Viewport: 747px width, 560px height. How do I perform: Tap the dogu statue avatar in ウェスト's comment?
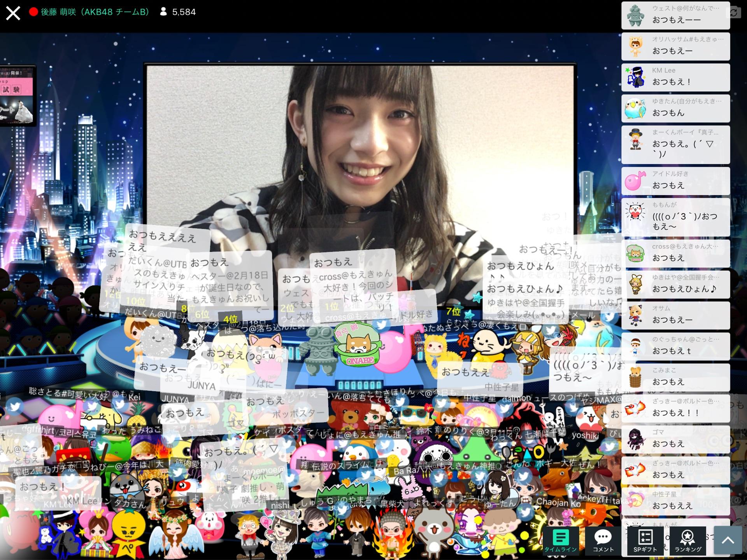click(635, 16)
